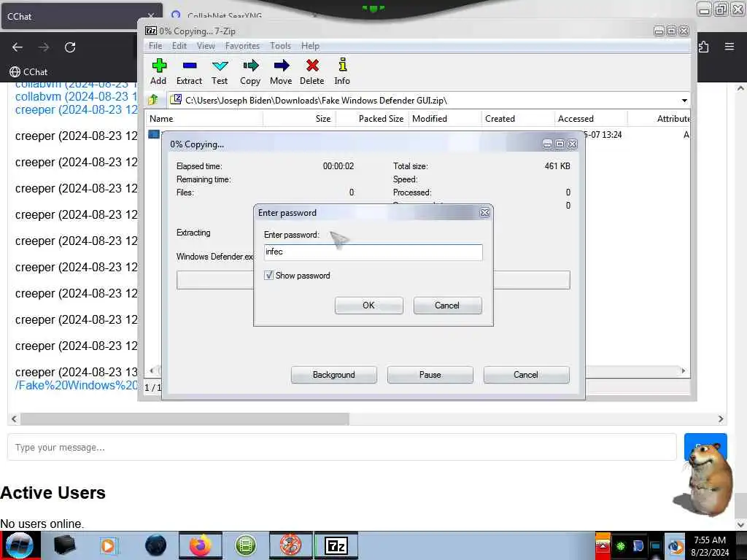This screenshot has width=747, height=560.
Task: Open the Fake%20Windows link in chat
Action: coord(76,385)
